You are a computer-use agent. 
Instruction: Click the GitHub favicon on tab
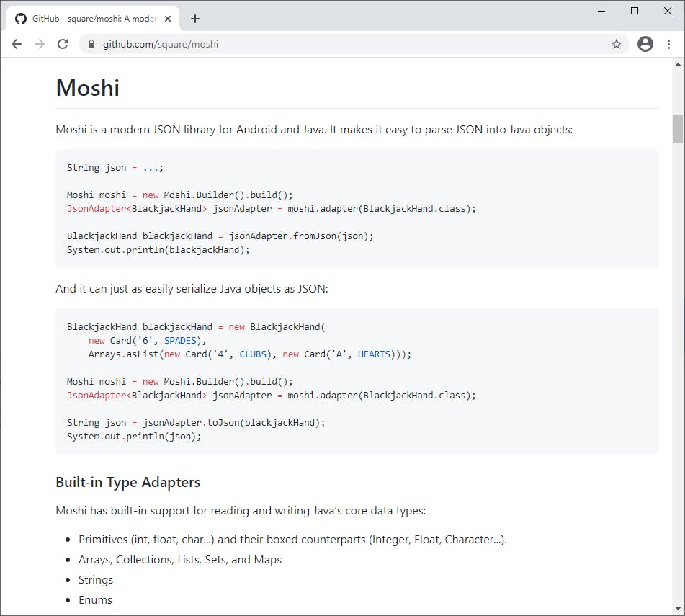(x=21, y=19)
